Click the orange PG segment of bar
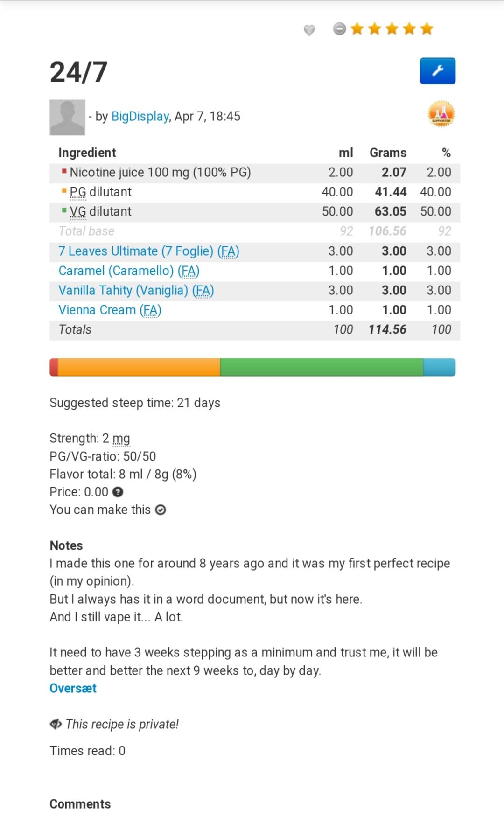Image resolution: width=504 pixels, height=817 pixels. pos(139,367)
